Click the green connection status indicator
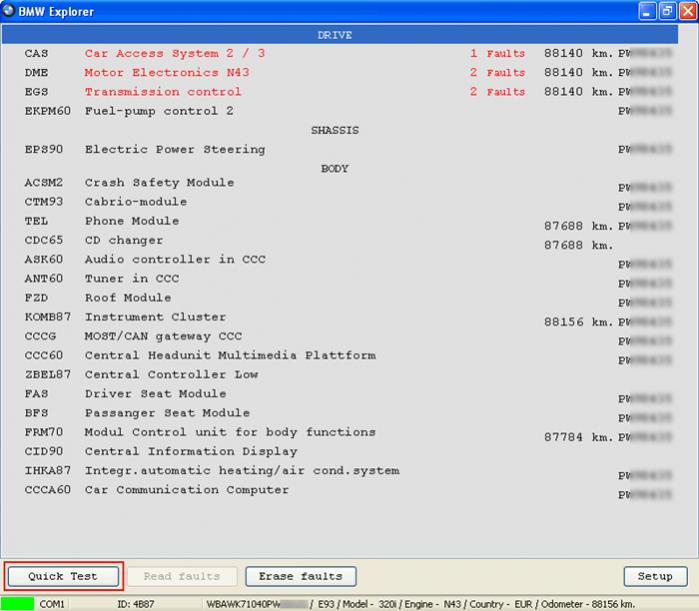The image size is (699, 611). 17,604
